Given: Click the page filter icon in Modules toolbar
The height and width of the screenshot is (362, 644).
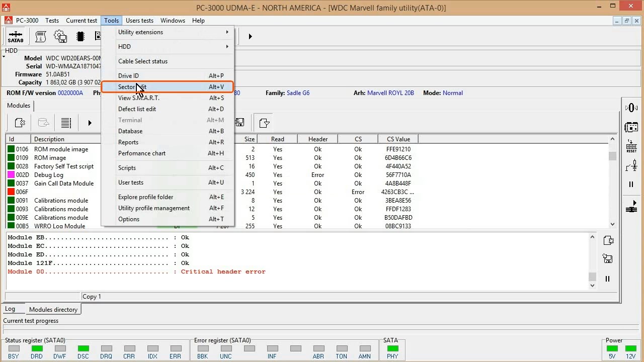Looking at the screenshot, I should pyautogui.click(x=264, y=122).
